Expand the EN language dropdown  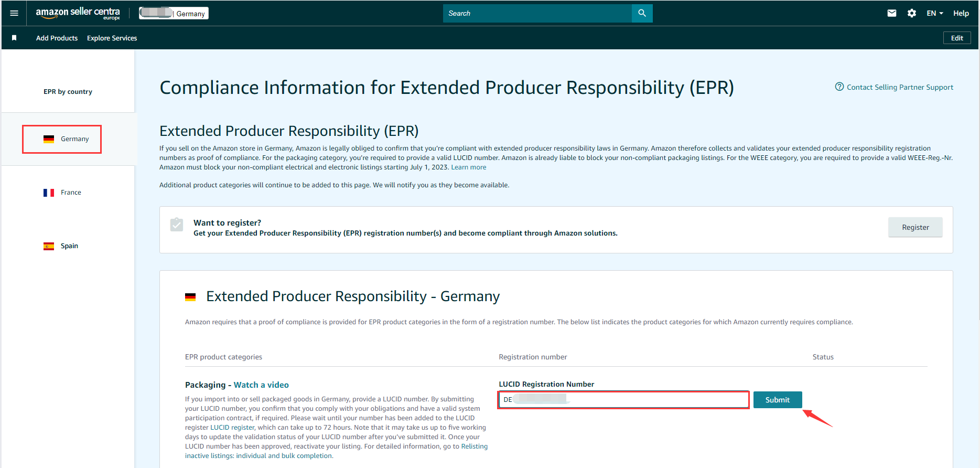tap(935, 13)
